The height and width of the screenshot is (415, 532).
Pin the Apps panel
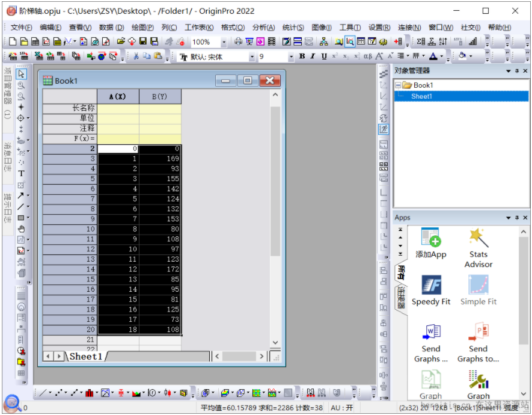pos(517,218)
